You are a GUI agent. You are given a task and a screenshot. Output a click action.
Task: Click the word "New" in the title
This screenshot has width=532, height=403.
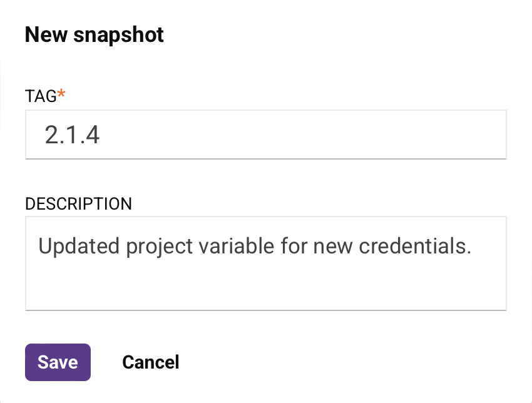point(46,35)
